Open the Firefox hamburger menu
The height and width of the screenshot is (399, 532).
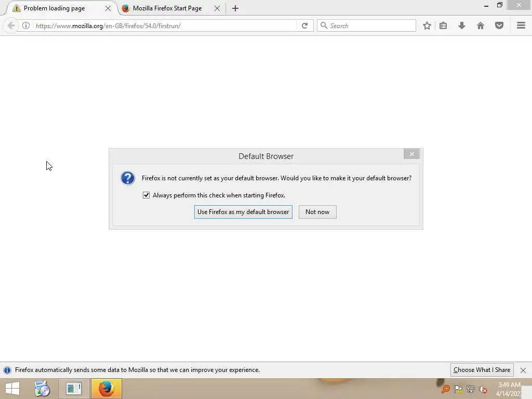pyautogui.click(x=521, y=25)
